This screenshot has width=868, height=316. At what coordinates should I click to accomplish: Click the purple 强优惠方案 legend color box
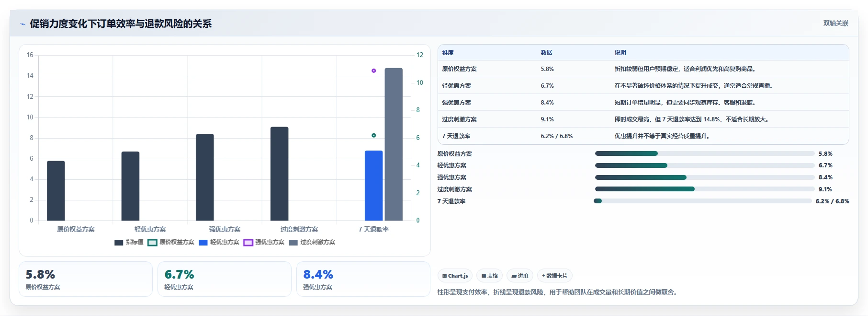pos(248,243)
